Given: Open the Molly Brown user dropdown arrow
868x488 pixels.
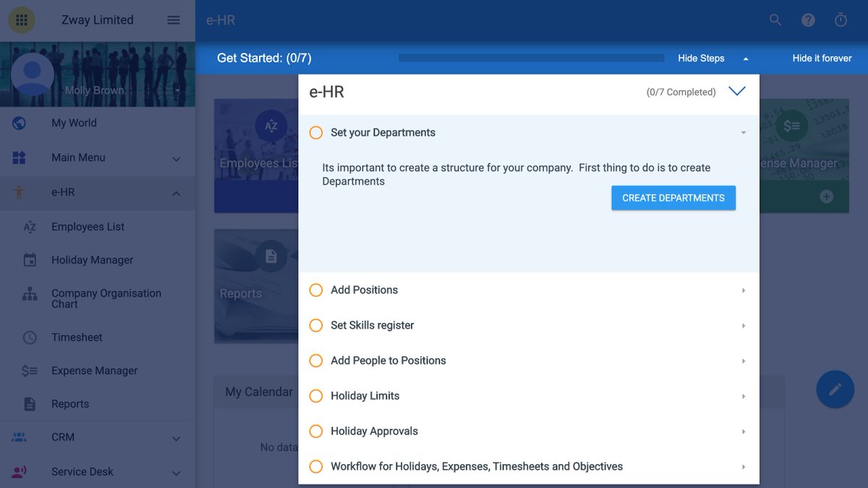Looking at the screenshot, I should (x=177, y=91).
